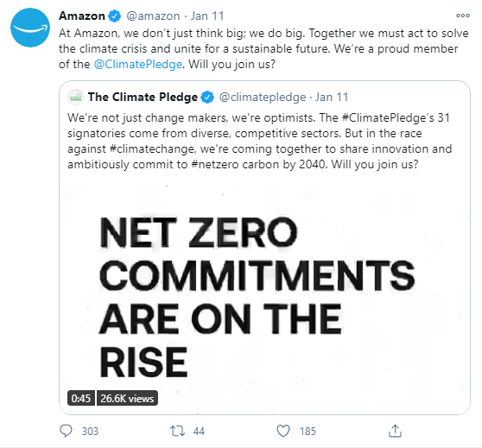Click the 26.6K views label
482x448 pixels.
127,398
